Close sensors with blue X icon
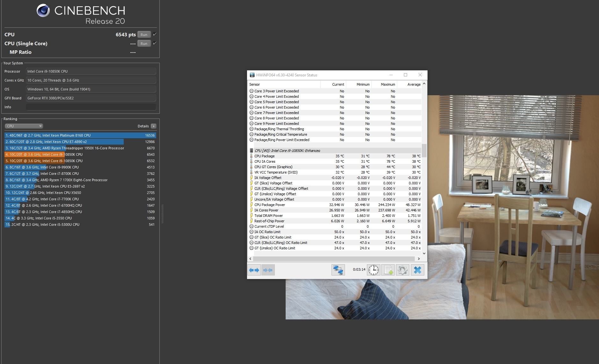 (x=417, y=270)
